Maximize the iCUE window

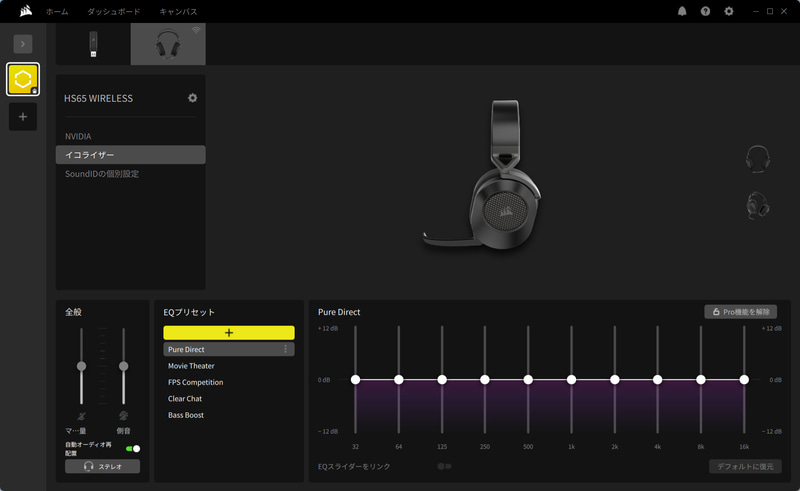point(770,11)
